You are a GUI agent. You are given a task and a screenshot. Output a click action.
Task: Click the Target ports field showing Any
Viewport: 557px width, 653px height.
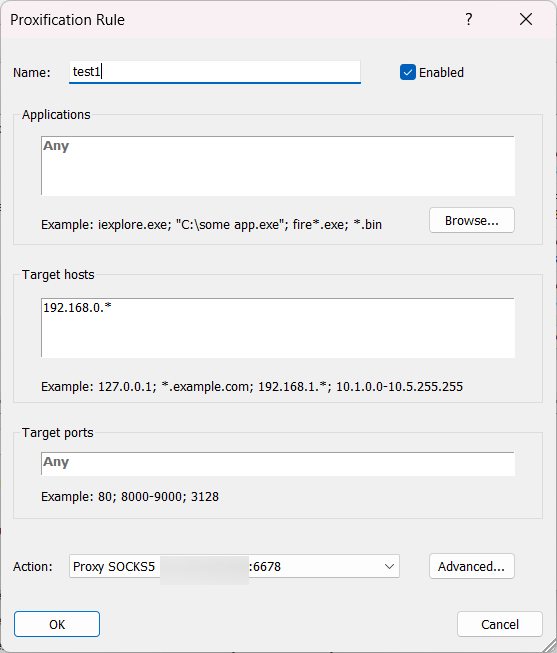pos(278,464)
